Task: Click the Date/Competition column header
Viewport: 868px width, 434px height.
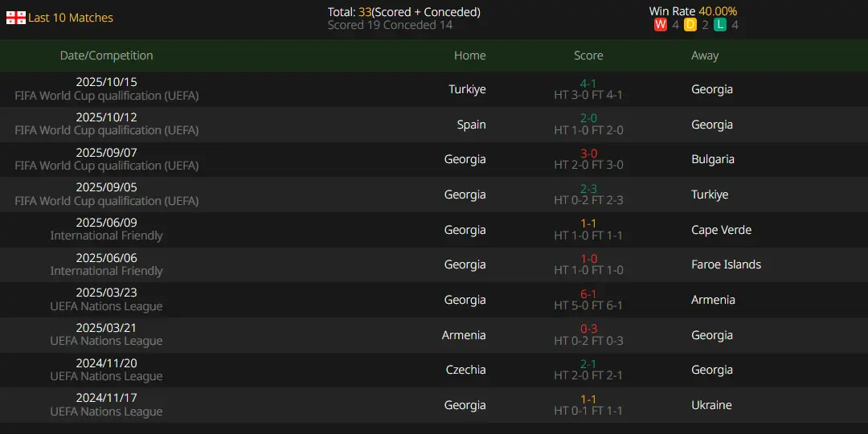Action: click(x=106, y=55)
